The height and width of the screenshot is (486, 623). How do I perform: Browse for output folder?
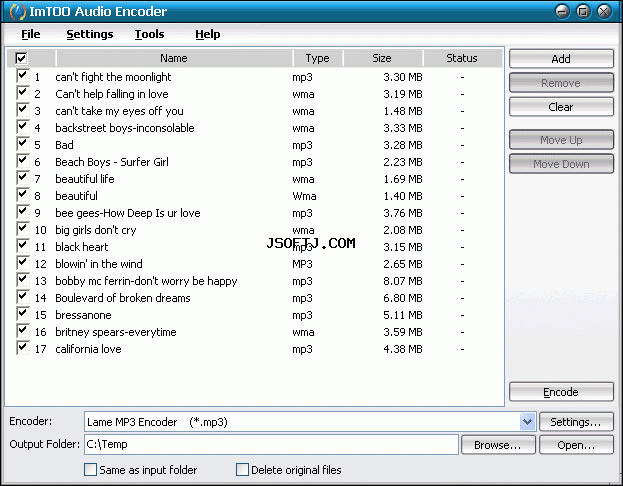point(498,445)
